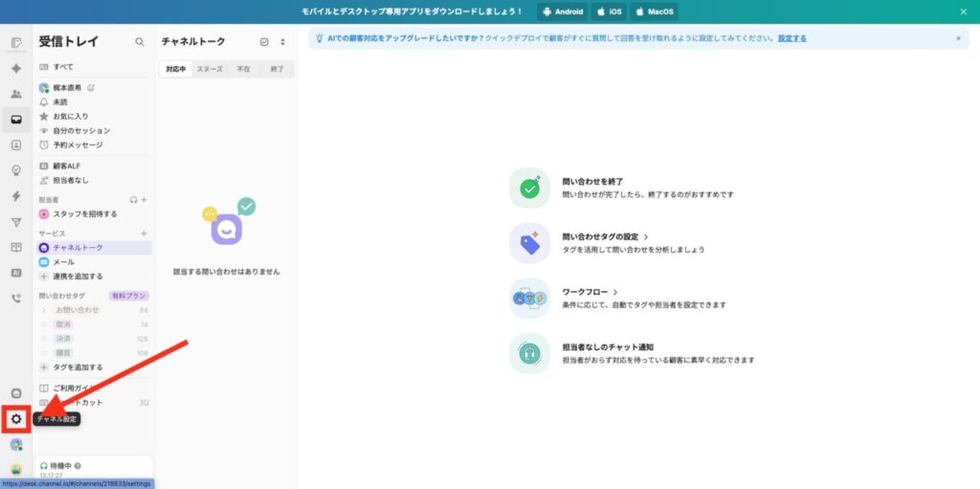Select チャネルトーク under サービス
This screenshot has height=489, width=980.
[x=78, y=248]
